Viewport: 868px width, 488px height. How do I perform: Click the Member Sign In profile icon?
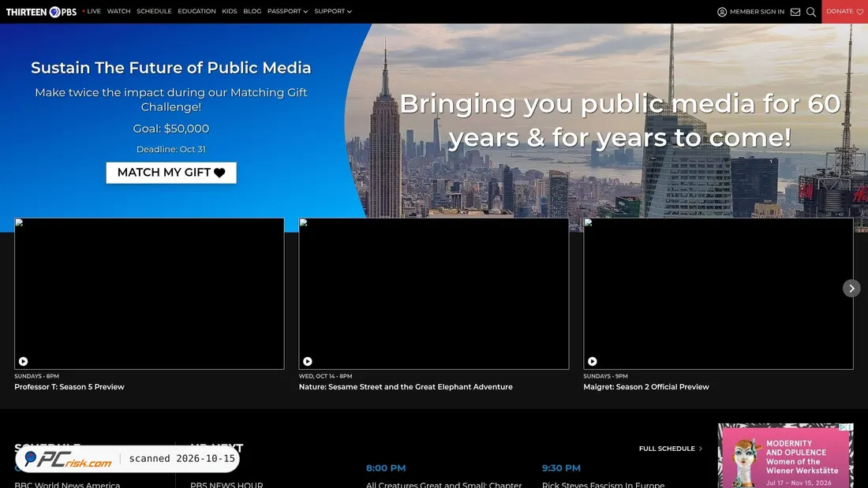(x=722, y=12)
